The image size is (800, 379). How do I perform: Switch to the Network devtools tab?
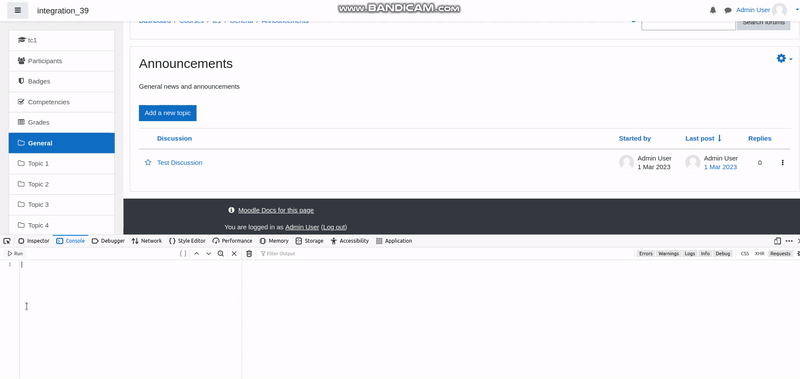(147, 241)
